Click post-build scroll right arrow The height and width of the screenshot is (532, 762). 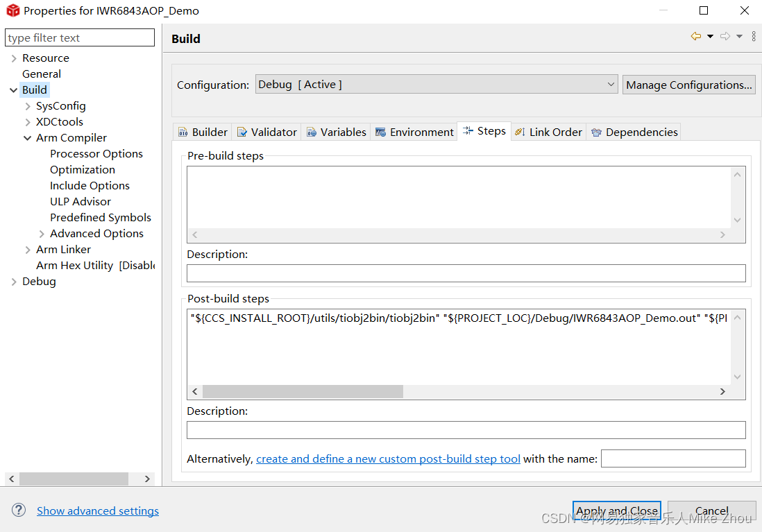[722, 392]
